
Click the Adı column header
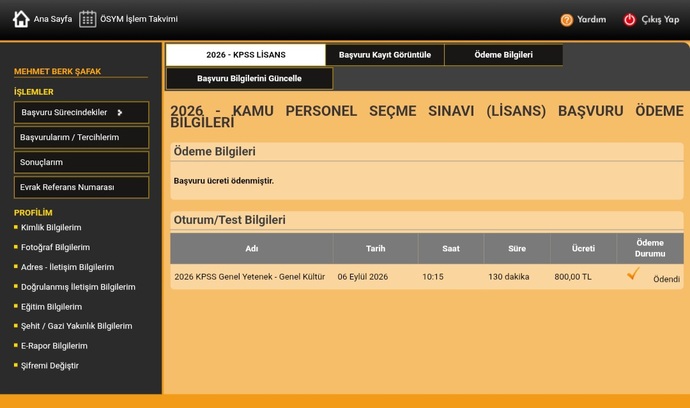pyautogui.click(x=252, y=249)
